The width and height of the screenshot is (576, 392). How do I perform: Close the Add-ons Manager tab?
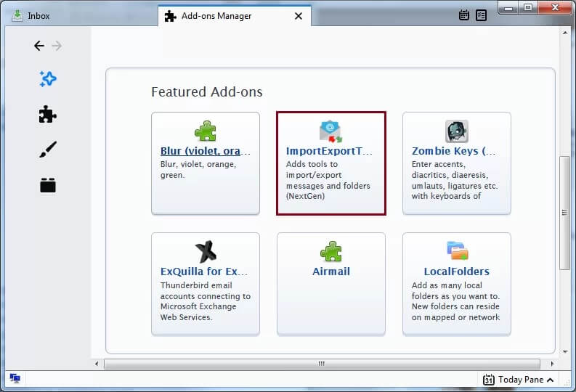coord(299,16)
